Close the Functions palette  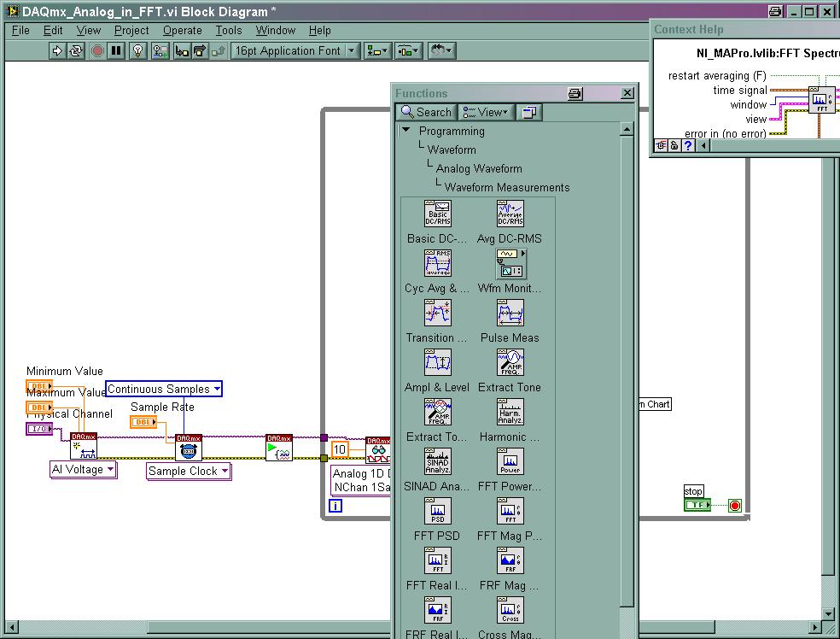pos(627,93)
